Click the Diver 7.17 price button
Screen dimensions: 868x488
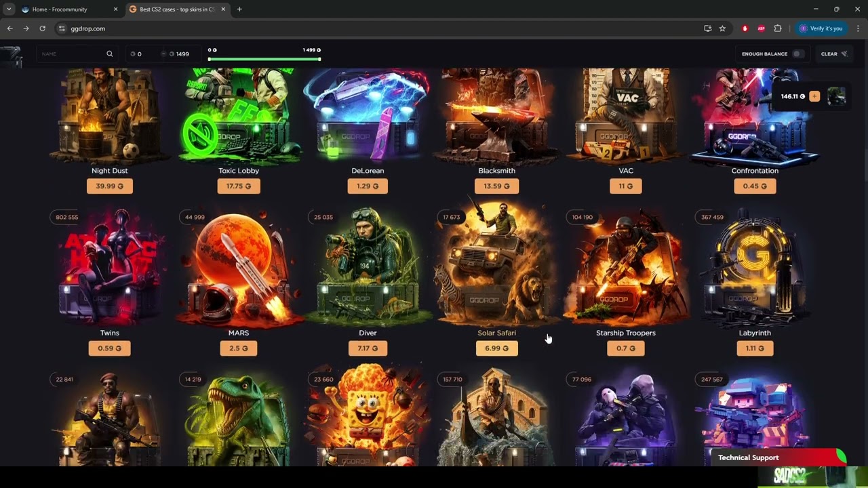click(x=368, y=348)
